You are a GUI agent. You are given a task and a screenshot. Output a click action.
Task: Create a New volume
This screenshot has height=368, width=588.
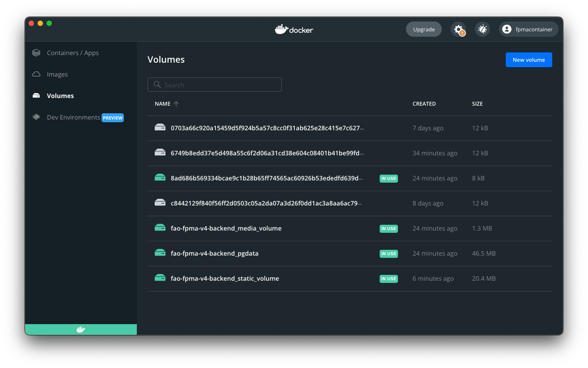pos(529,60)
